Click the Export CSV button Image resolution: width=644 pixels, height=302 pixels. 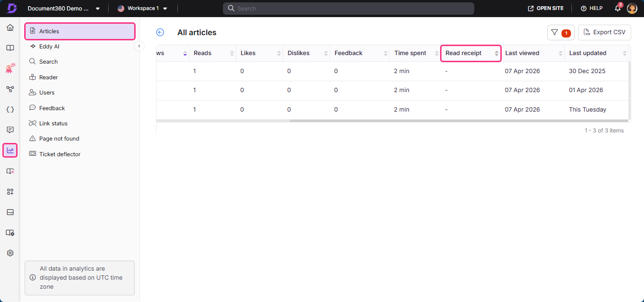pyautogui.click(x=604, y=32)
